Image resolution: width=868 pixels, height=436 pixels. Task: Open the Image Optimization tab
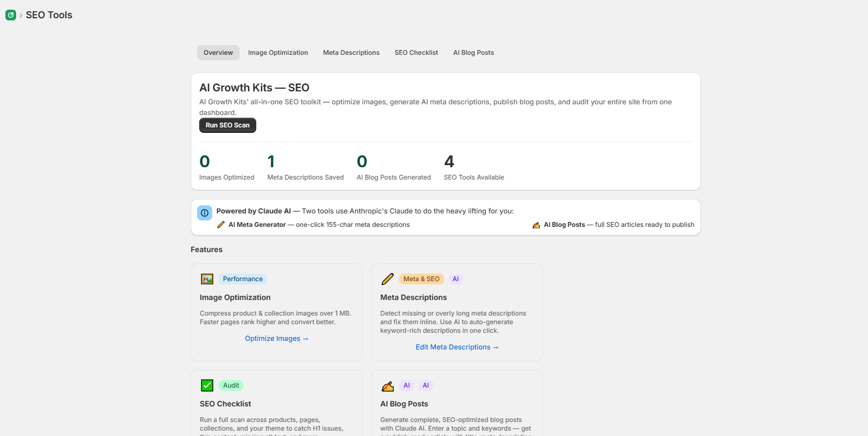pyautogui.click(x=278, y=53)
